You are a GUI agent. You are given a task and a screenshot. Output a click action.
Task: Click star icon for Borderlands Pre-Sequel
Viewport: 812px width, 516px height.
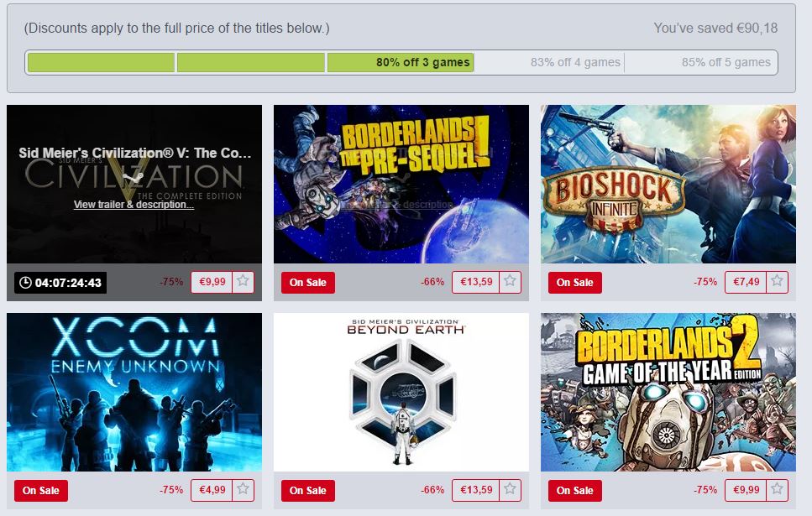510,282
